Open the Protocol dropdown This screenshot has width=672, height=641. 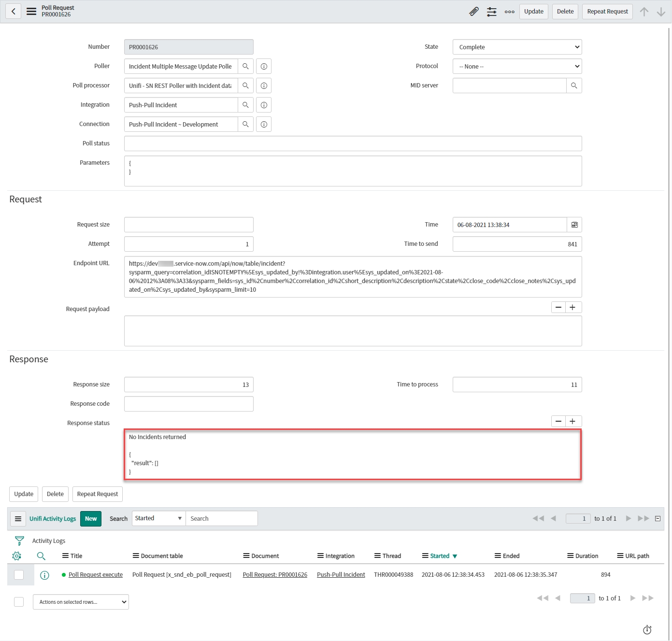tap(517, 66)
